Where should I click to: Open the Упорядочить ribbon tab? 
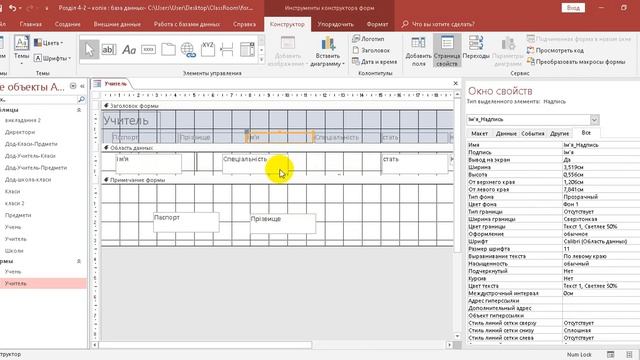(x=336, y=24)
